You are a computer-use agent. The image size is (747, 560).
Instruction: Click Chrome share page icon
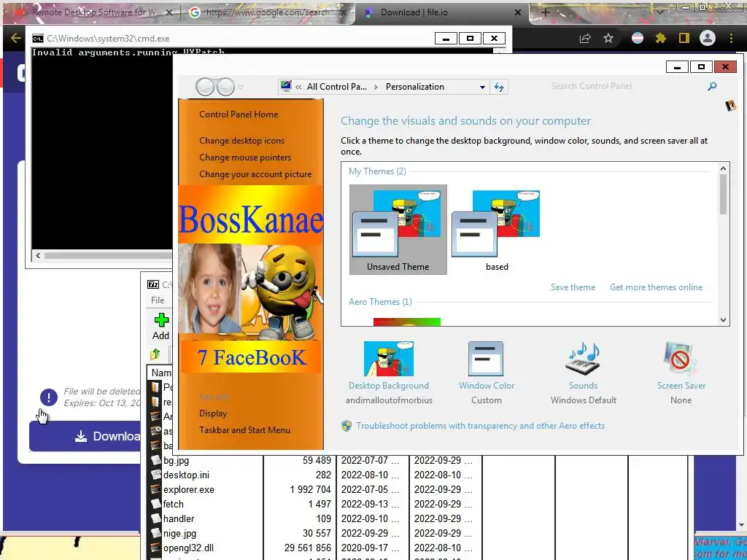(x=585, y=39)
